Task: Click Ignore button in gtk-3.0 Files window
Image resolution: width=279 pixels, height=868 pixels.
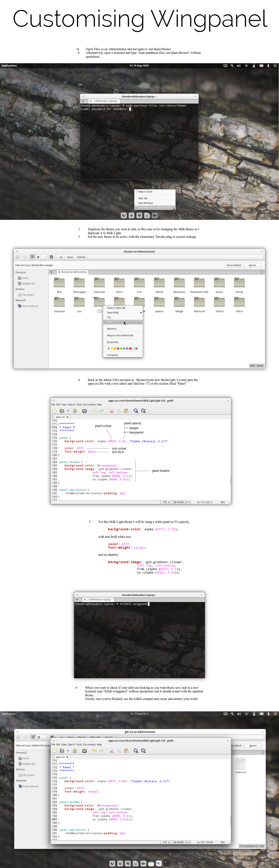Action: pos(253,746)
